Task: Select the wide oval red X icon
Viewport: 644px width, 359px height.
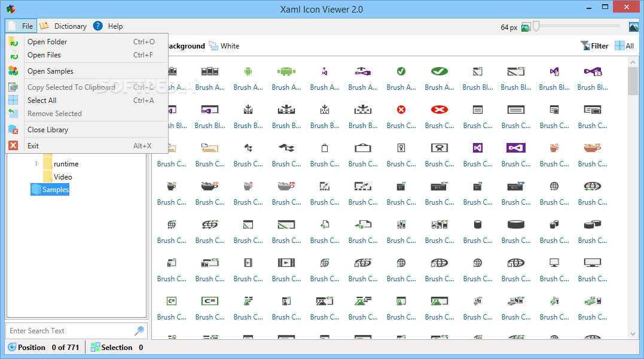Action: point(439,109)
